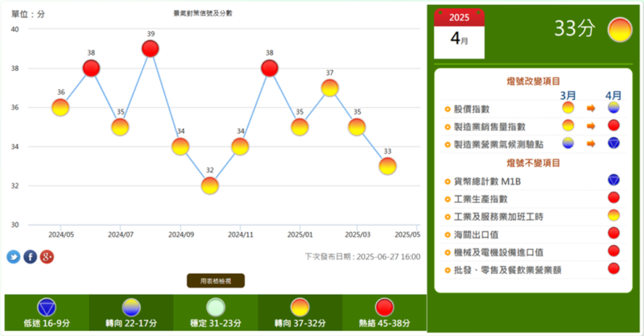Select the red data point labeled 39
The image size is (644, 336).
point(151,49)
